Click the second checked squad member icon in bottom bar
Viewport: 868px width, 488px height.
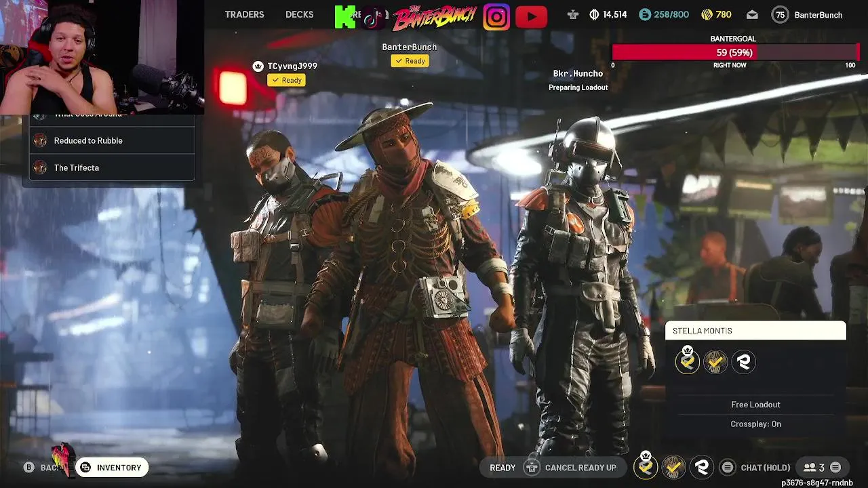[673, 467]
